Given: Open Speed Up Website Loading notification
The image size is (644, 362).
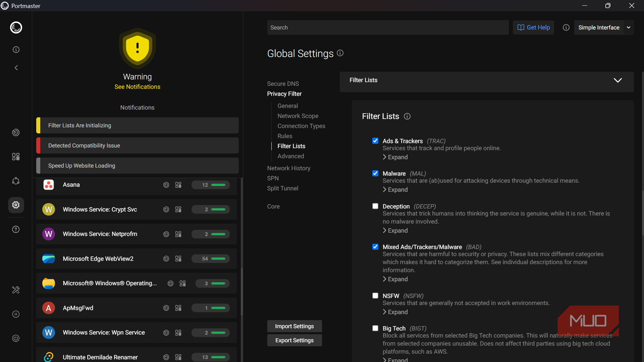Looking at the screenshot, I should coord(137,166).
